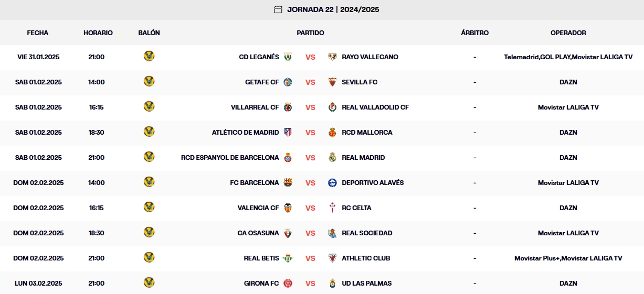Screen dimensions: 644x294
Task: Click the Athletic Club crest
Action: point(332,258)
